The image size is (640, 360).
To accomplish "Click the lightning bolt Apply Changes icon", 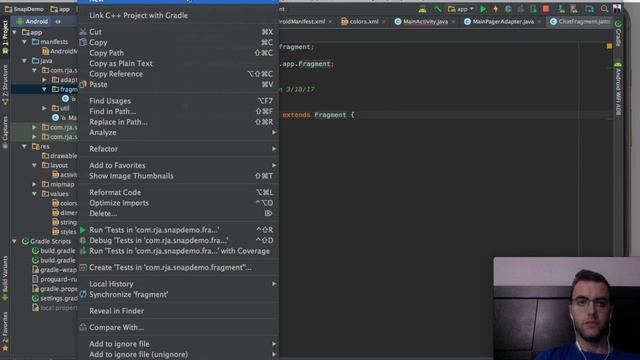I will tap(496, 9).
